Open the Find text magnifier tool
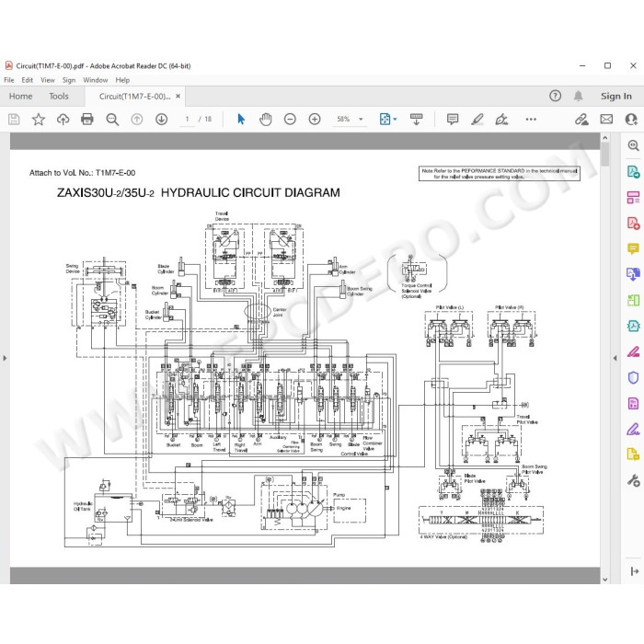 point(112,120)
